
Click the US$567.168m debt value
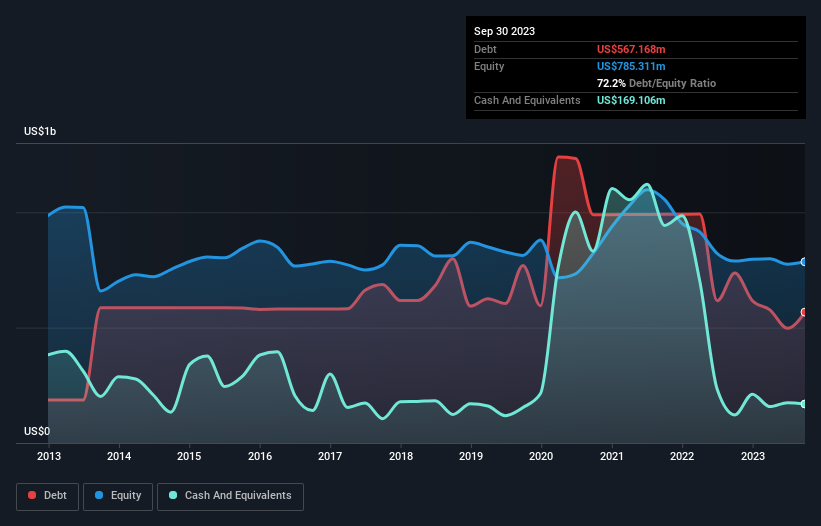point(631,49)
